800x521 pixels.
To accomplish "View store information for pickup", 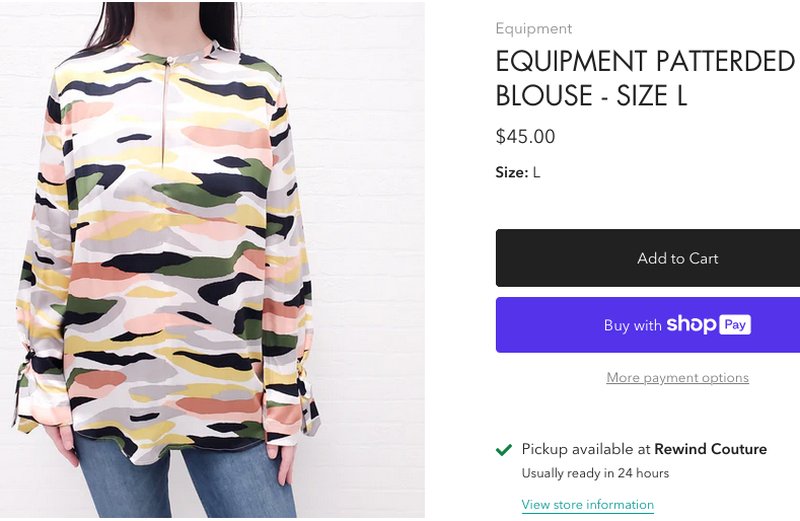I will click(x=587, y=505).
